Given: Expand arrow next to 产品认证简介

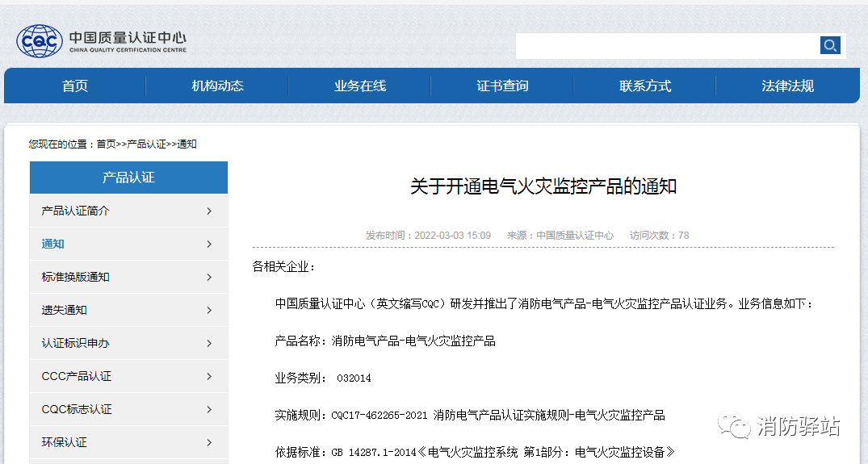Looking at the screenshot, I should click(209, 211).
